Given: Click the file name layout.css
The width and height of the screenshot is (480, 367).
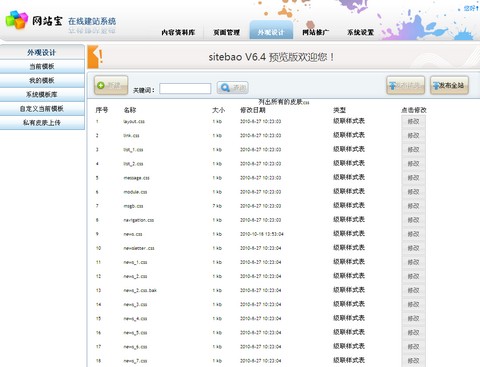Looking at the screenshot, I should point(134,122).
